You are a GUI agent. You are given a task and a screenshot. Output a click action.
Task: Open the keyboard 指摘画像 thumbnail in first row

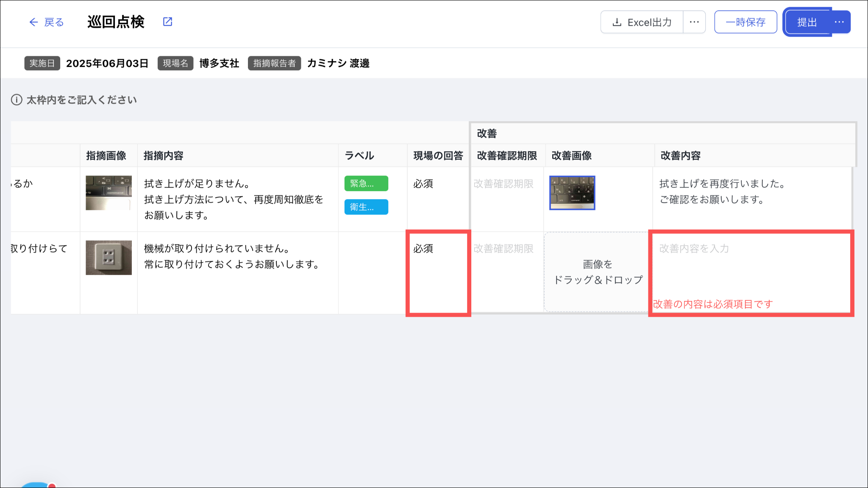click(x=108, y=193)
